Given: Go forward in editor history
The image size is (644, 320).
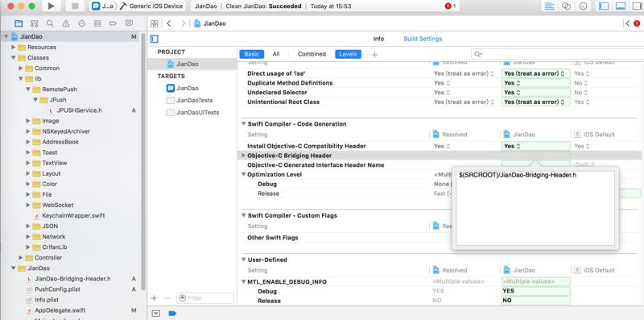Looking at the screenshot, I should 184,23.
